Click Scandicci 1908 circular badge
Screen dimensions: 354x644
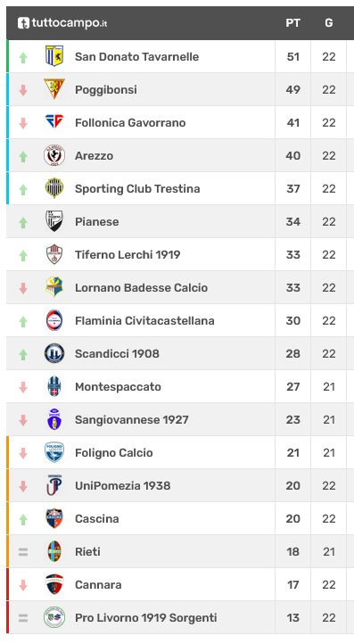pos(54,353)
